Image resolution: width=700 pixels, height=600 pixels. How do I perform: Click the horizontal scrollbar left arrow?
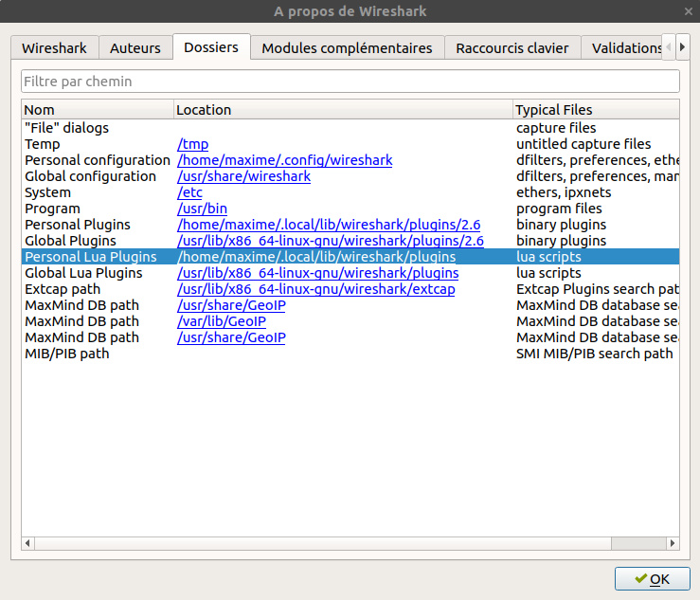tap(27, 543)
